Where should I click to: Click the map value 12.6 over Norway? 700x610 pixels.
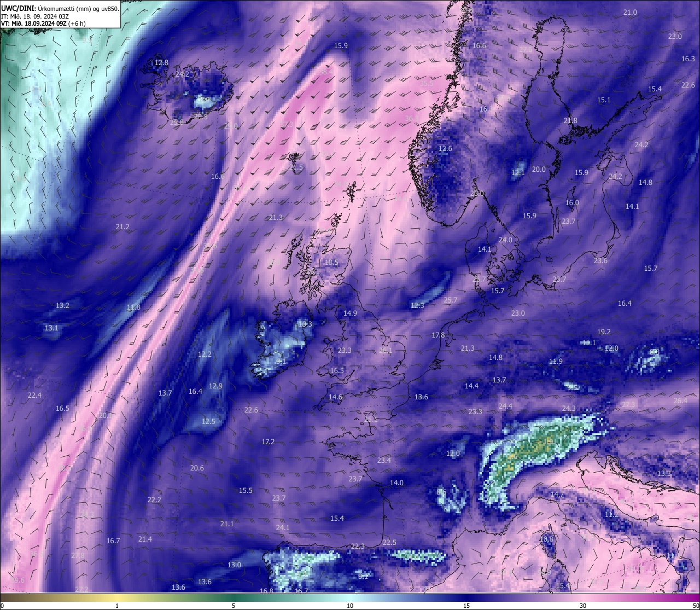click(446, 149)
